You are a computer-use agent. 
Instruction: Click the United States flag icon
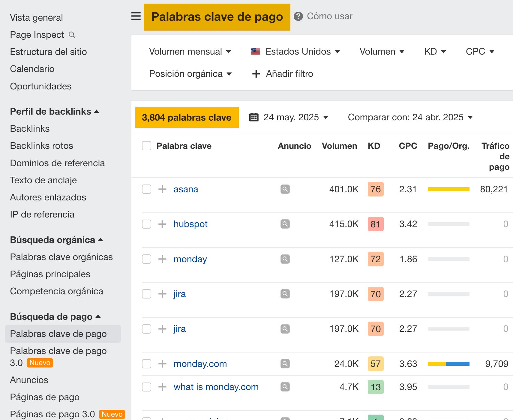pos(255,51)
